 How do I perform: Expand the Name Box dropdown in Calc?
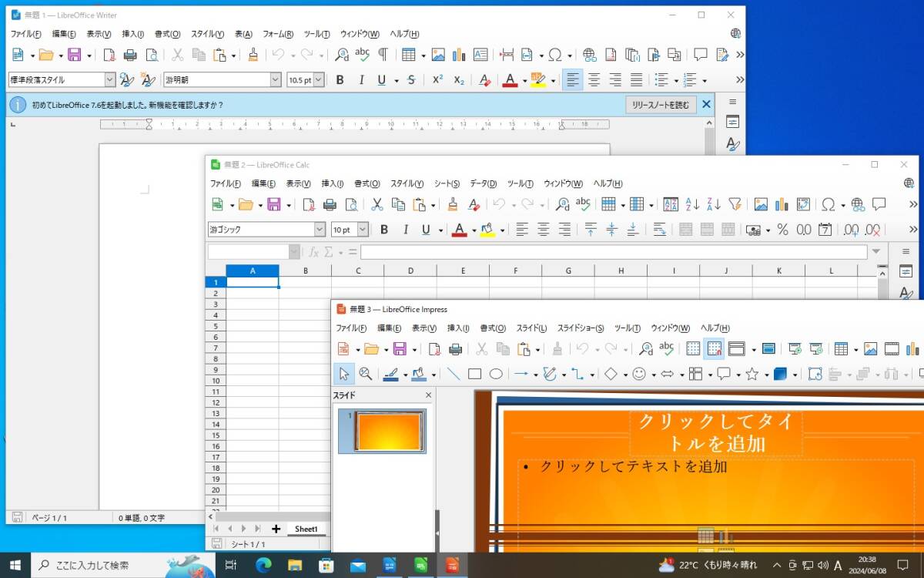(294, 252)
